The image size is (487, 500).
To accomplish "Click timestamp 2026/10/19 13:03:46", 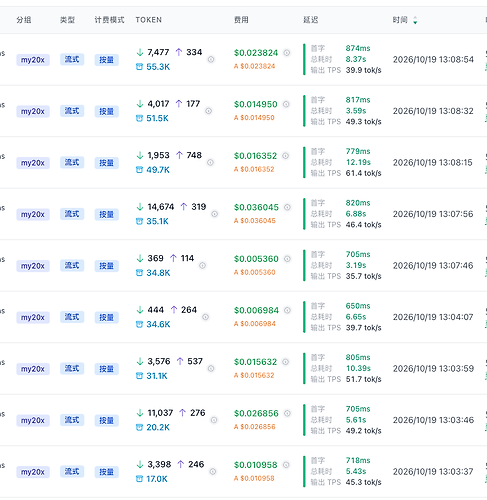I will 433,420.
